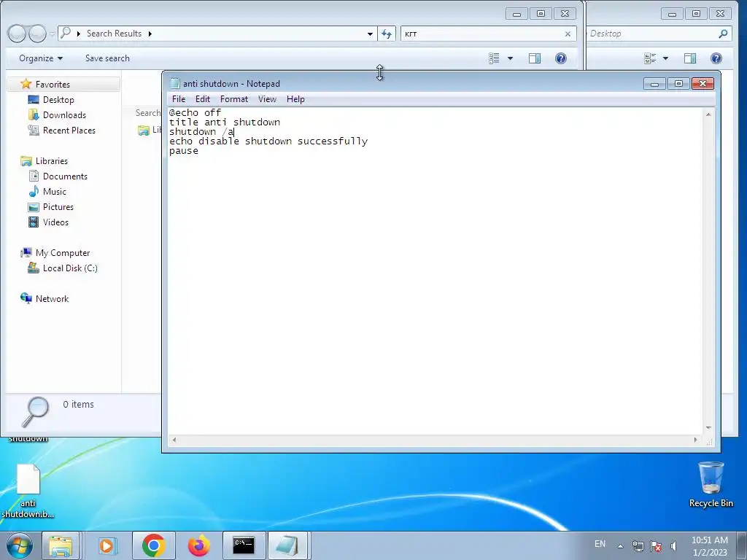The width and height of the screenshot is (747, 560).
Task: Click the network tray icon
Action: (x=638, y=546)
